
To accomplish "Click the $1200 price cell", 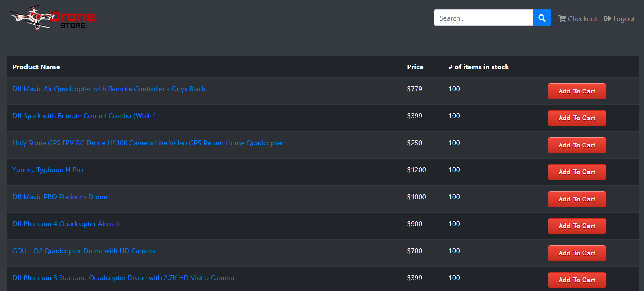I will pos(417,170).
